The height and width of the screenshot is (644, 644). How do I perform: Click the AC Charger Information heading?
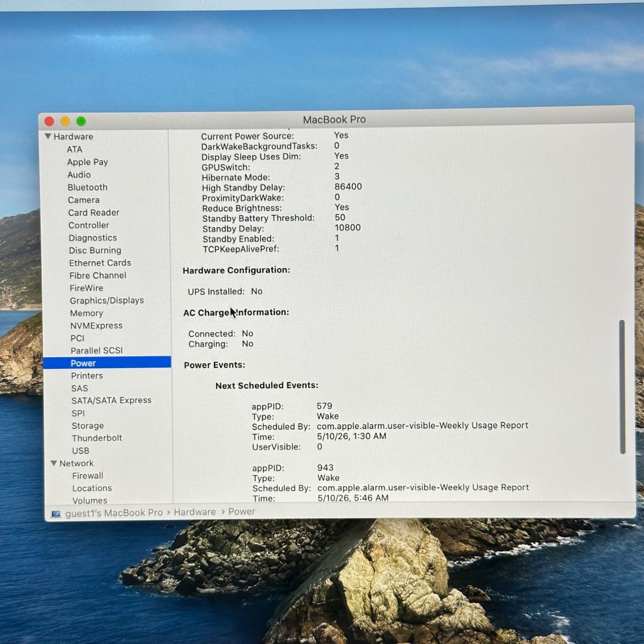236,312
